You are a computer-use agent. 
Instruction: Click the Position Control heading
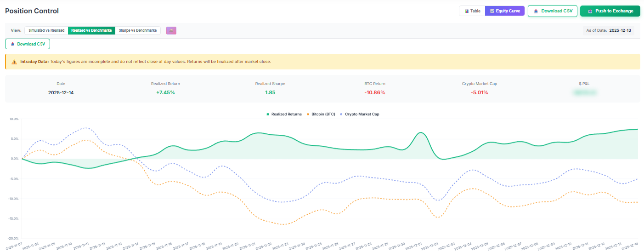32,11
